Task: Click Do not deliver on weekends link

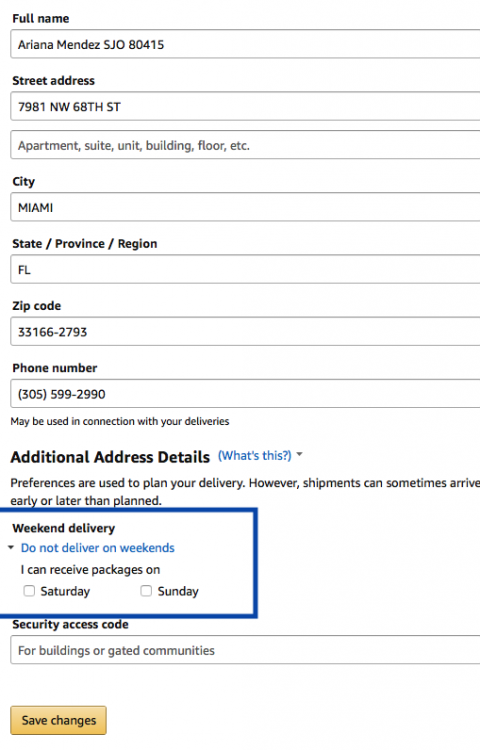Action: pos(98,548)
